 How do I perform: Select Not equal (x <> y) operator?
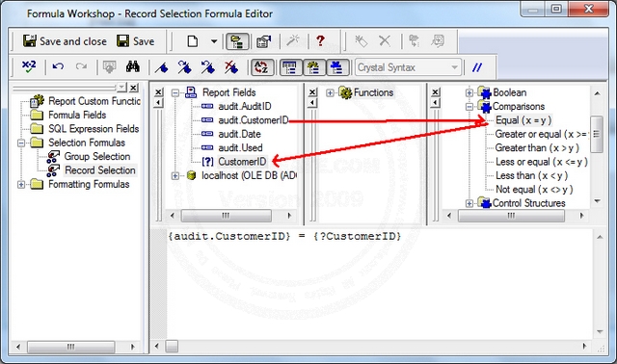point(534,189)
